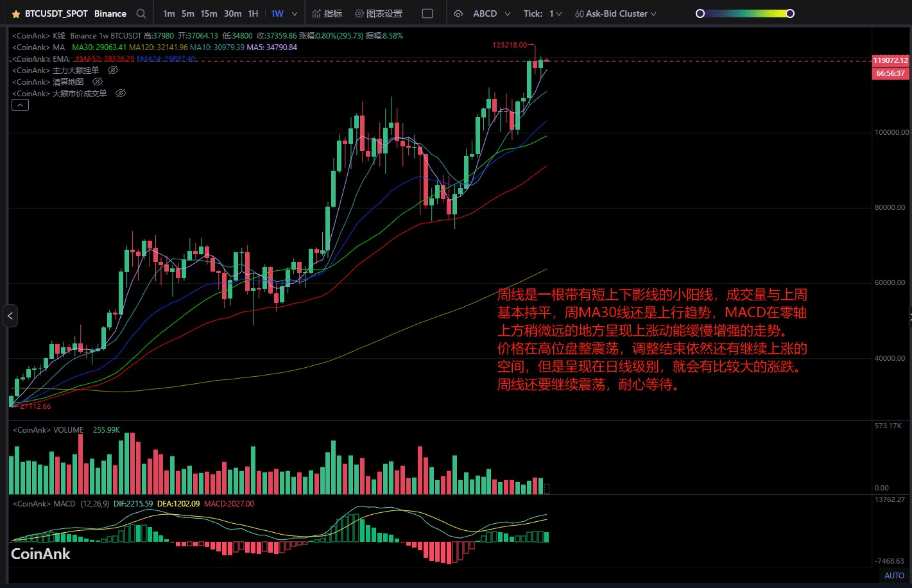The height and width of the screenshot is (588, 912).
Task: Click the MA10 value in the MA legend
Action: pos(217,47)
